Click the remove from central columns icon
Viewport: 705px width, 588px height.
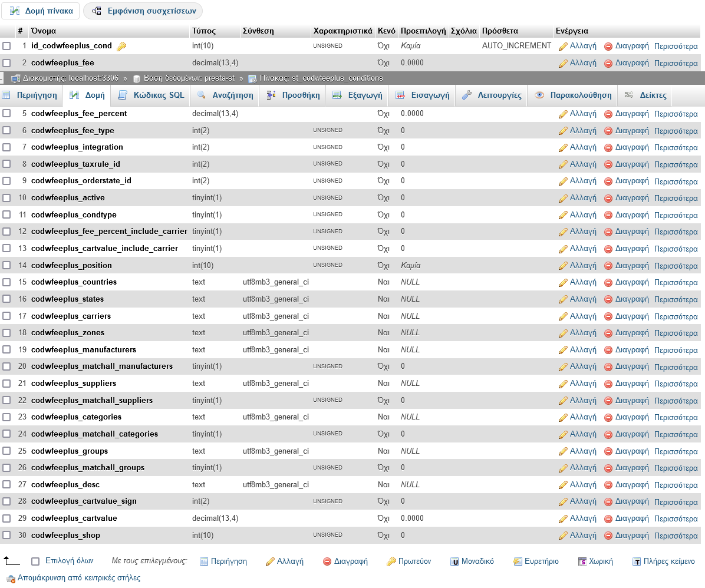[11, 579]
